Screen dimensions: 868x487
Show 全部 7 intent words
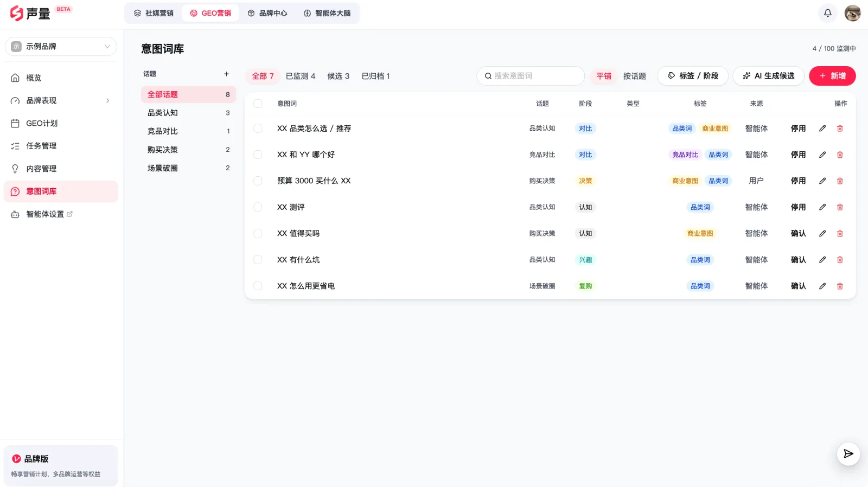click(x=263, y=76)
